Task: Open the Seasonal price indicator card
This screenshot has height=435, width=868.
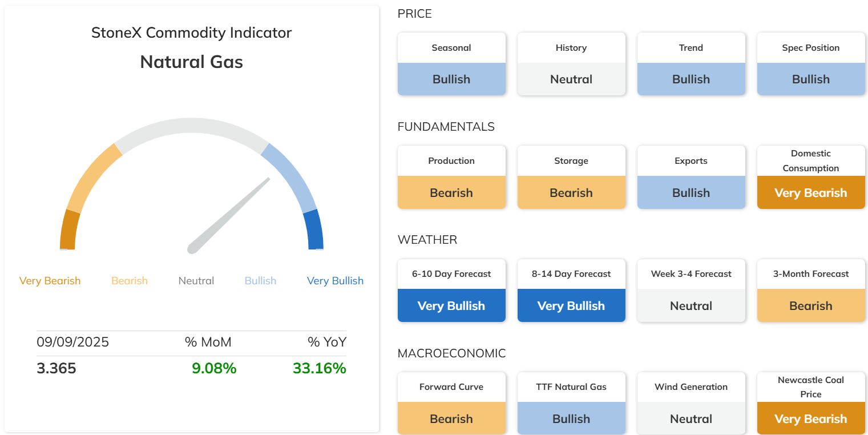Action: pos(451,64)
